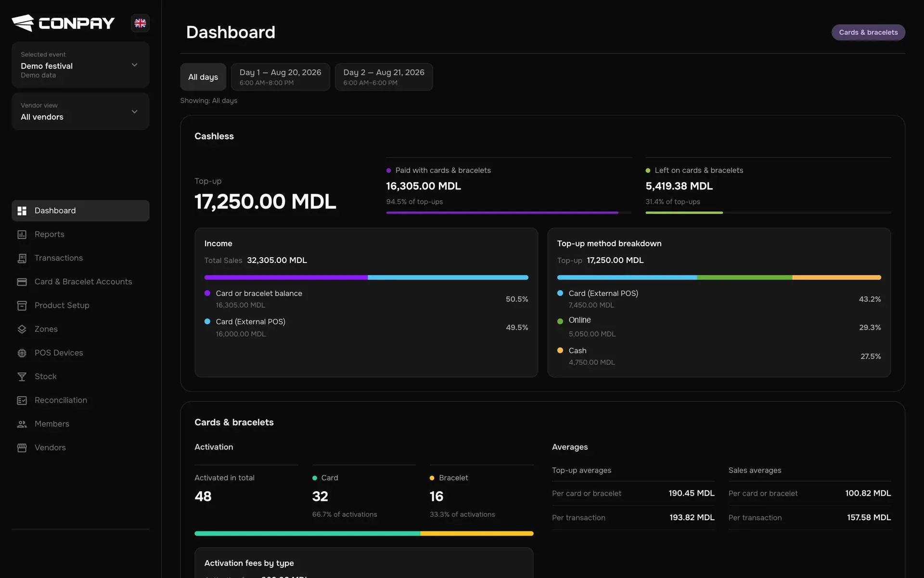Click the purple Card or bracelet balance dot
The width and height of the screenshot is (924, 578).
pyautogui.click(x=207, y=293)
